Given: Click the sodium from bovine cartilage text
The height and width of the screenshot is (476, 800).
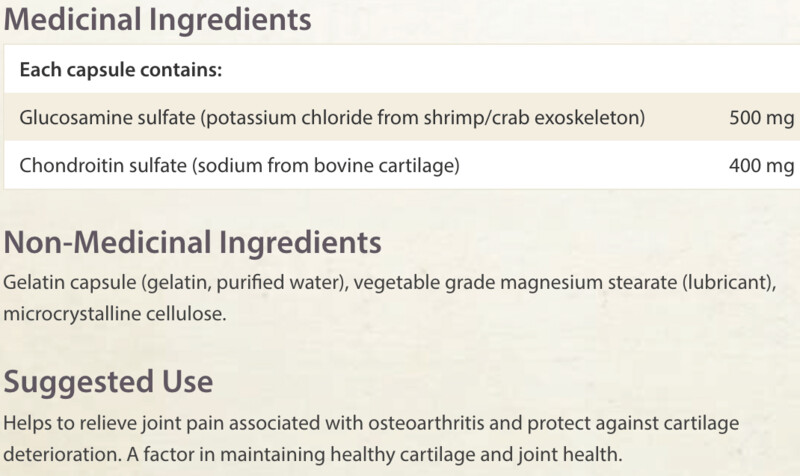Looking at the screenshot, I should (x=326, y=166).
